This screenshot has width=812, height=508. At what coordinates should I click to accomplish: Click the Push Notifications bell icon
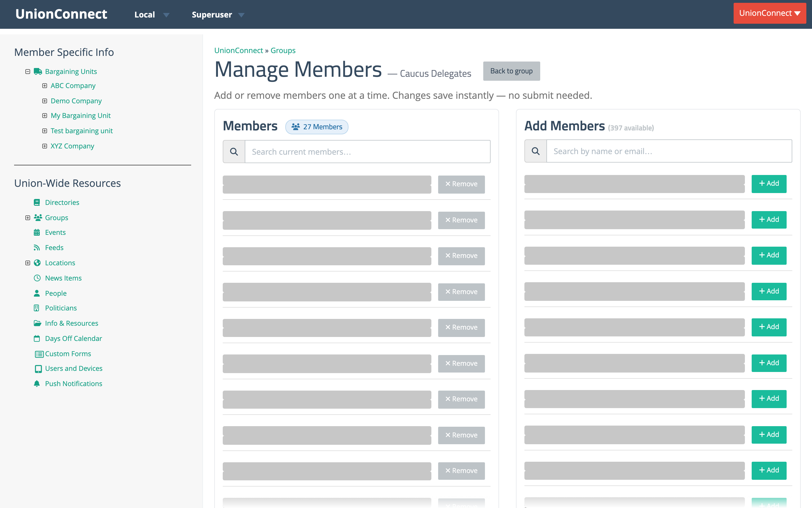click(37, 384)
